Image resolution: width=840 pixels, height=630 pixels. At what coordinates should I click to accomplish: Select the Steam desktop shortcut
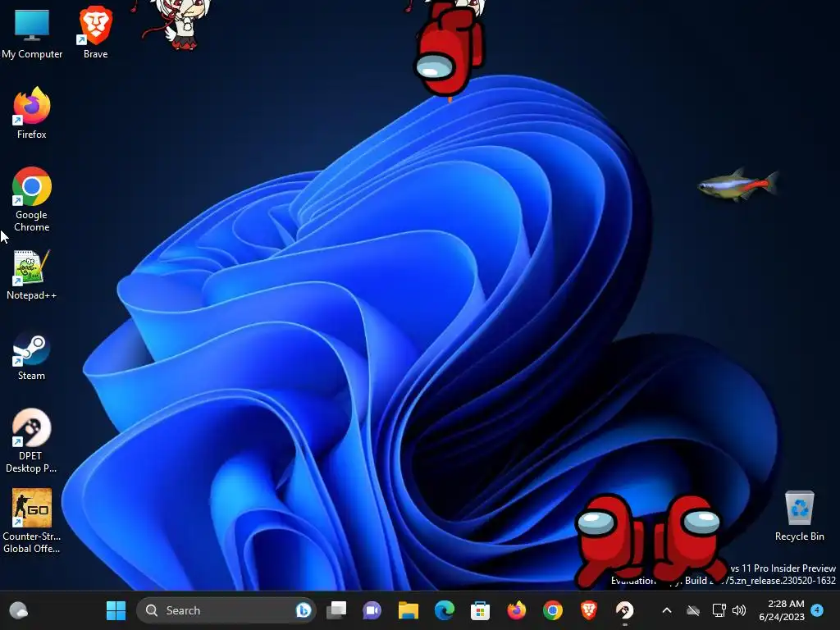[32, 356]
